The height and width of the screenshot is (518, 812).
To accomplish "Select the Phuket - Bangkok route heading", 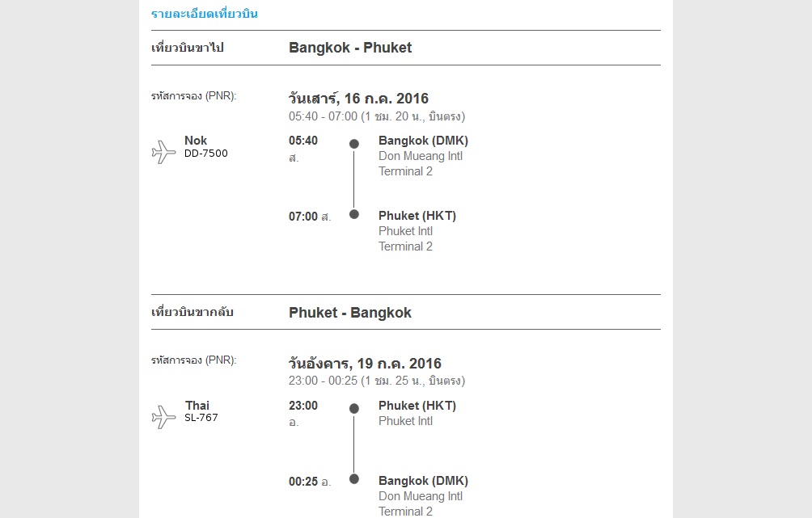I will click(x=350, y=313).
